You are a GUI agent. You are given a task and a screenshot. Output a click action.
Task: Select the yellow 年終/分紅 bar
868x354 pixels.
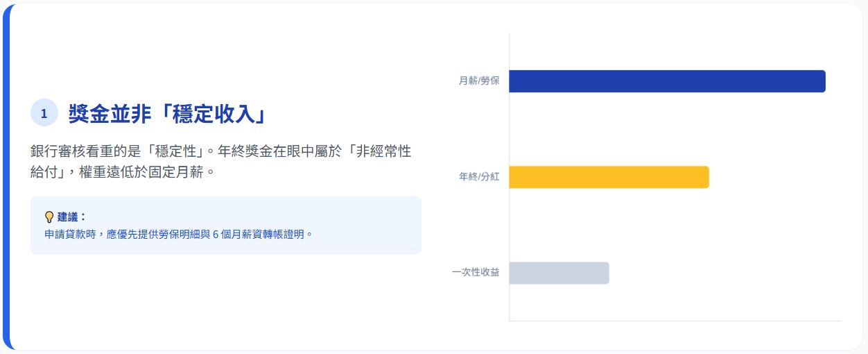click(x=609, y=177)
